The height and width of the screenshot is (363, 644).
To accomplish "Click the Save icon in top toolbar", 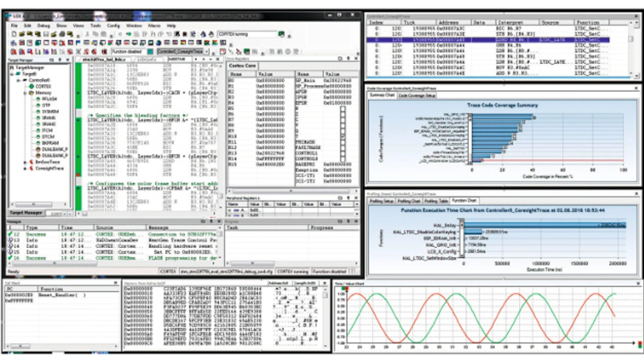I will [46, 34].
